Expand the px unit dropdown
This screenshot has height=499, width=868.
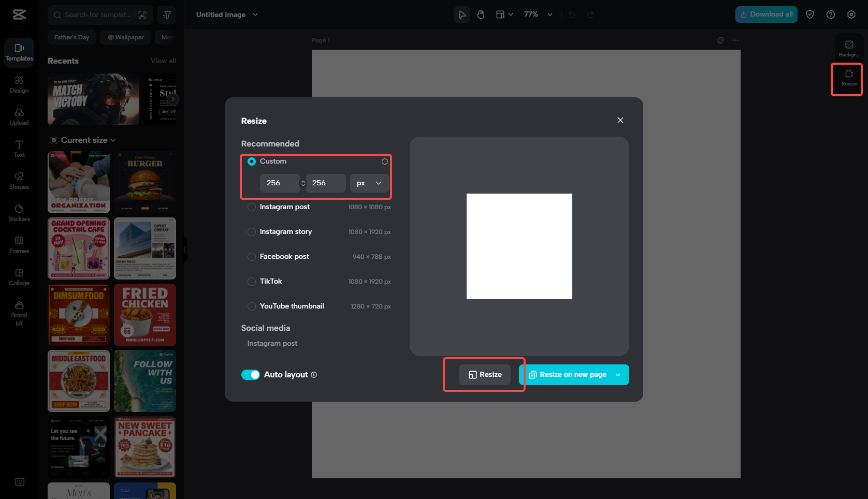point(369,183)
